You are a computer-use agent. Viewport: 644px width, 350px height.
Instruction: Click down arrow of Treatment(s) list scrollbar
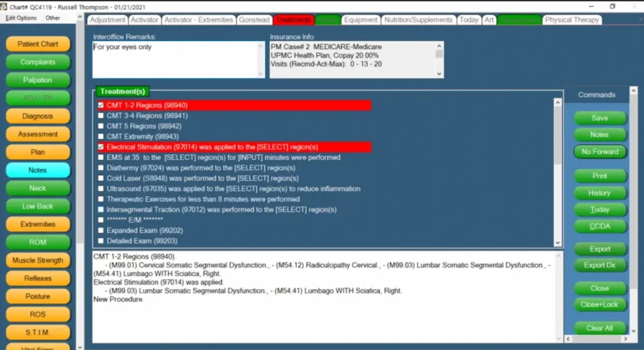pyautogui.click(x=557, y=243)
